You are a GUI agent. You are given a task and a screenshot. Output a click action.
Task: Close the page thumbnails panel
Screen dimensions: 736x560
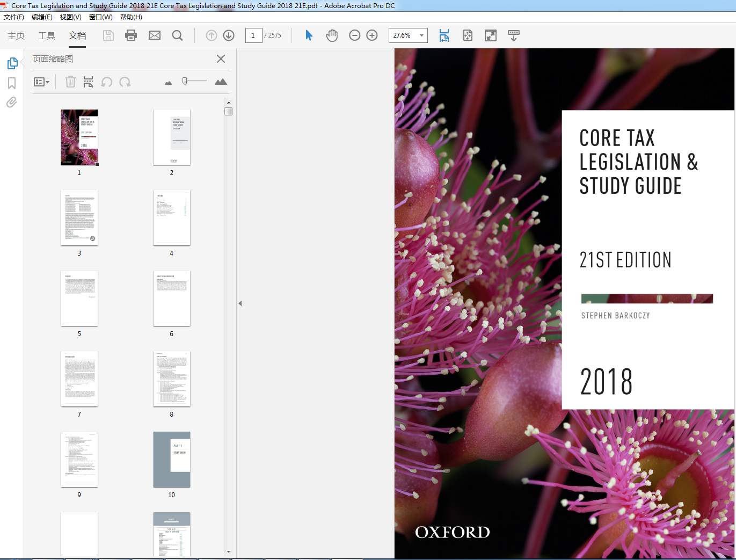[221, 59]
